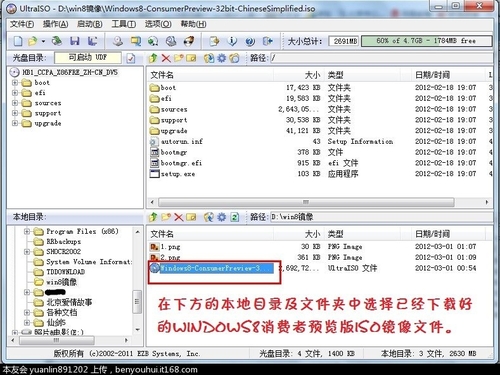This screenshot has height=375, width=500.
Task: Click the Burn CD/DVD image icon
Action: tap(189, 41)
